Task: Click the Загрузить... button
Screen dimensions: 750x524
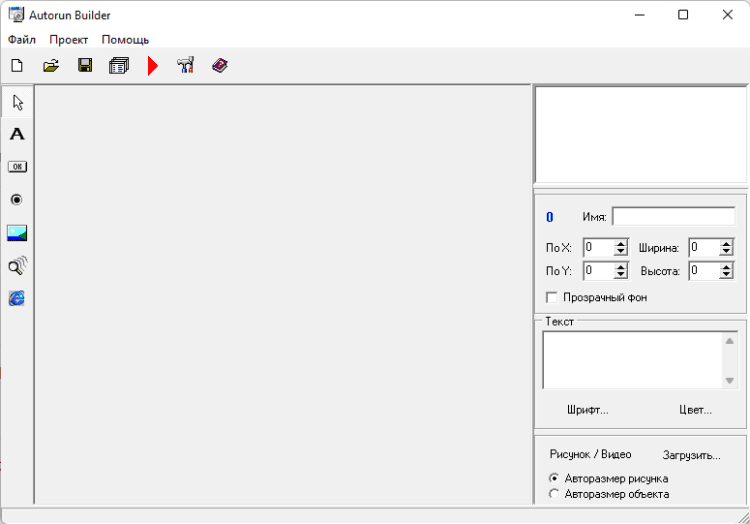Action: [x=692, y=455]
